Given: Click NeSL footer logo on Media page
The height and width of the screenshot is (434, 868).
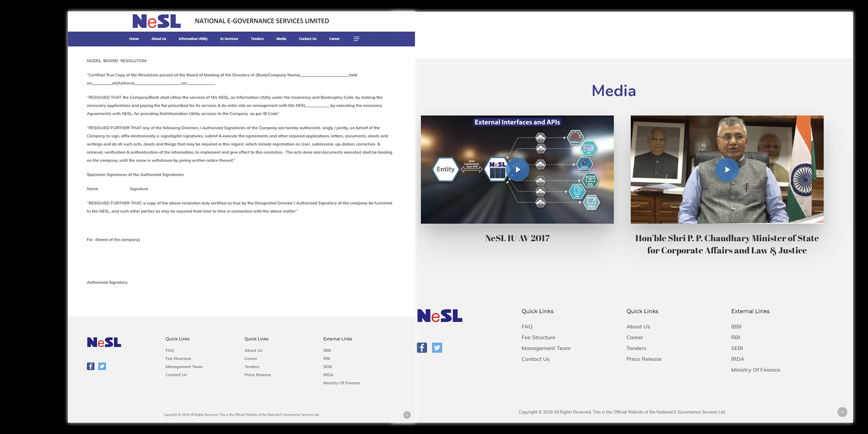Looking at the screenshot, I should [440, 316].
